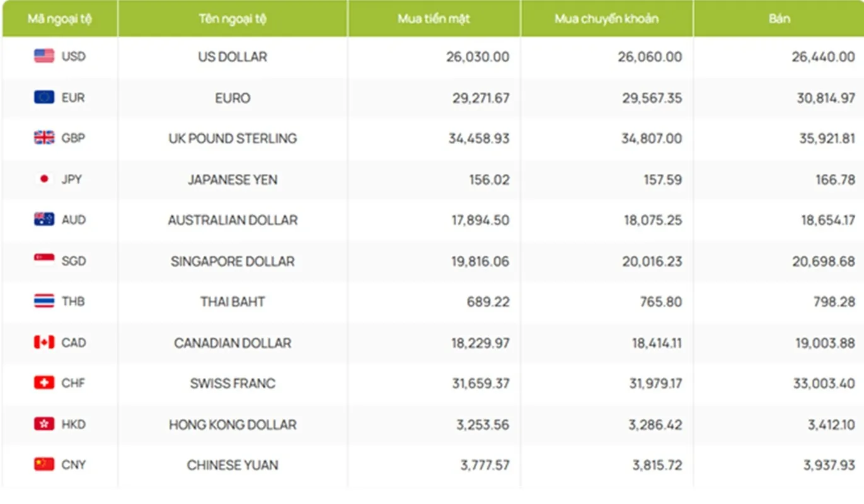This screenshot has height=504, width=864.
Task: Select the SWISS FRANC currency name
Action: (233, 383)
